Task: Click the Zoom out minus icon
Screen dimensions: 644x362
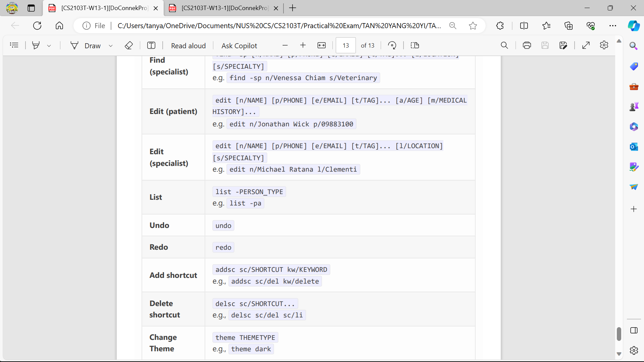Action: 285,45
